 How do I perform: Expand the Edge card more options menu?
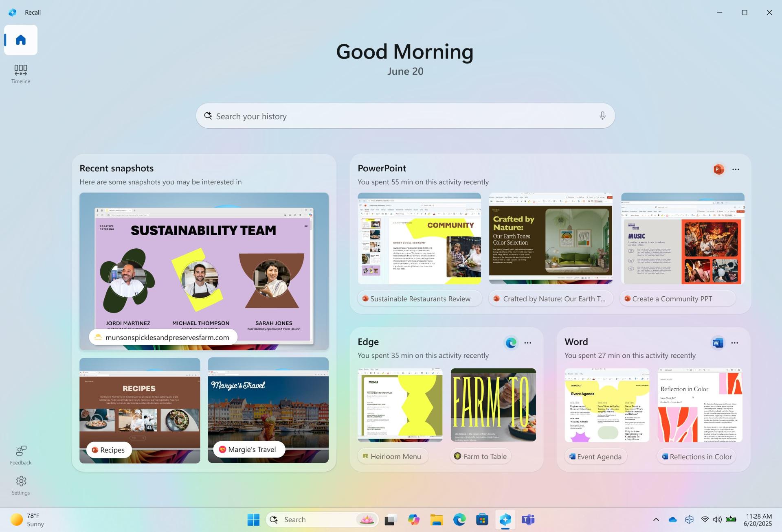[x=528, y=343]
